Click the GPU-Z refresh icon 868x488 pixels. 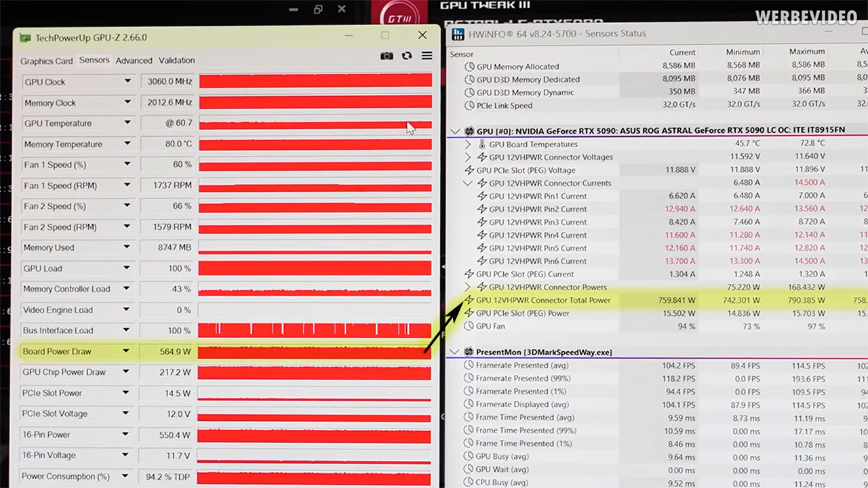tap(407, 56)
